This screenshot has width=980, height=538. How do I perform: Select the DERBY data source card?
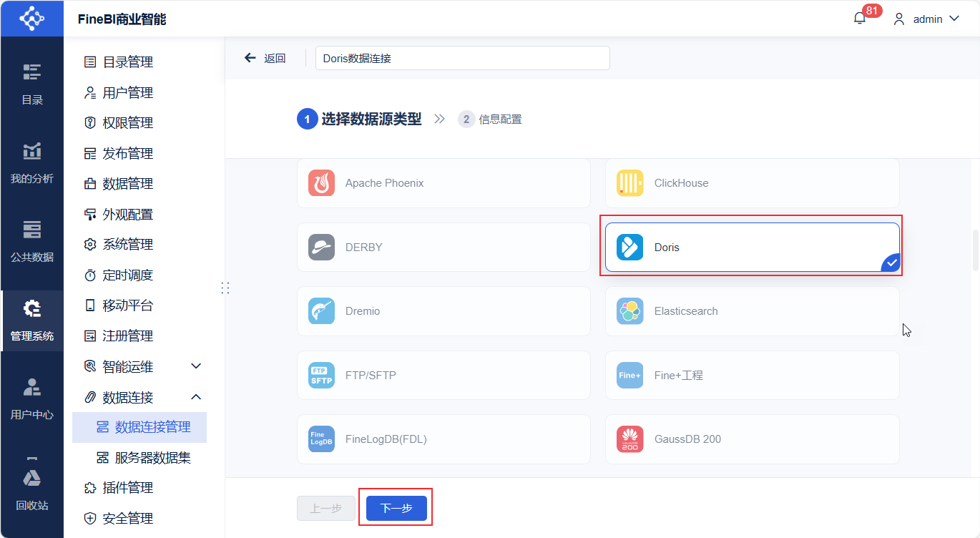click(x=444, y=247)
